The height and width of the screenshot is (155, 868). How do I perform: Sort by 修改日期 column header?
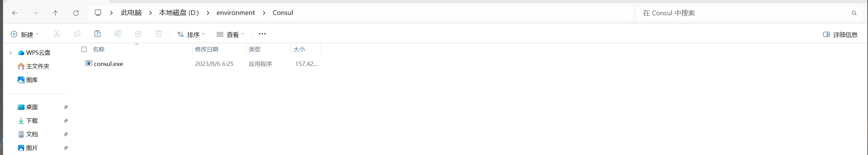pos(207,49)
